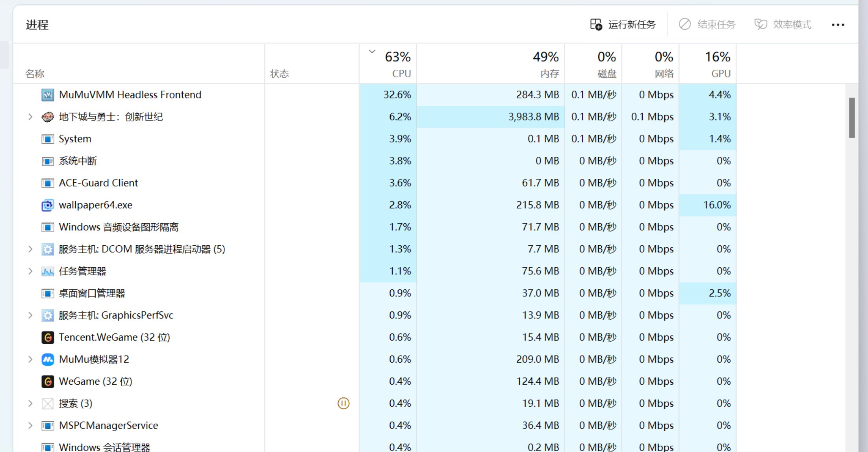Click the 桌面窗口管理器 process icon

(x=48, y=293)
